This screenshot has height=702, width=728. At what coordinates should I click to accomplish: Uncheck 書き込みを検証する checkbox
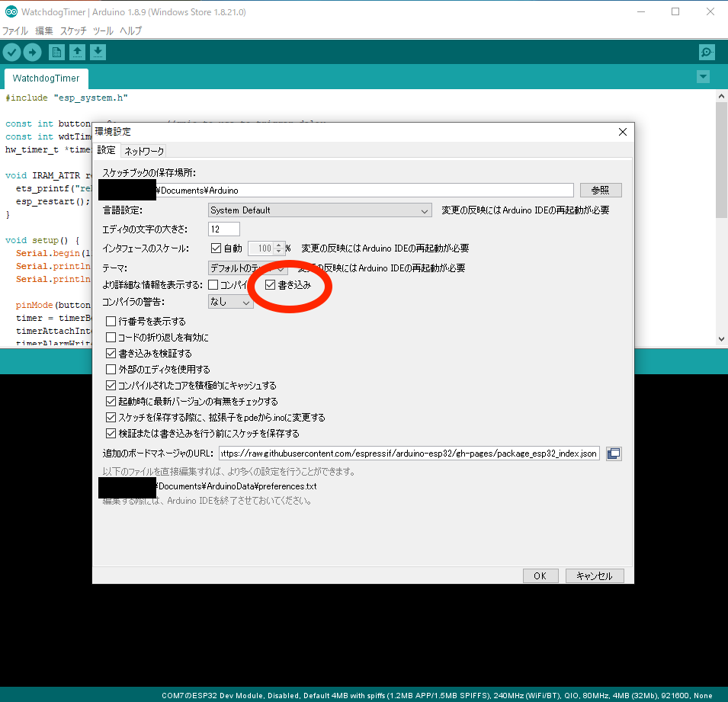[x=111, y=354]
